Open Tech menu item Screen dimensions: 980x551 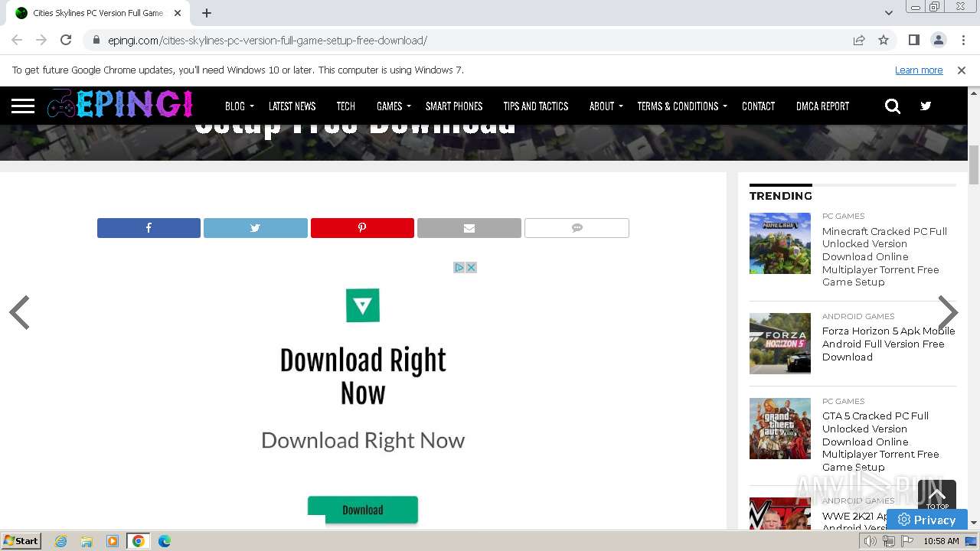345,106
